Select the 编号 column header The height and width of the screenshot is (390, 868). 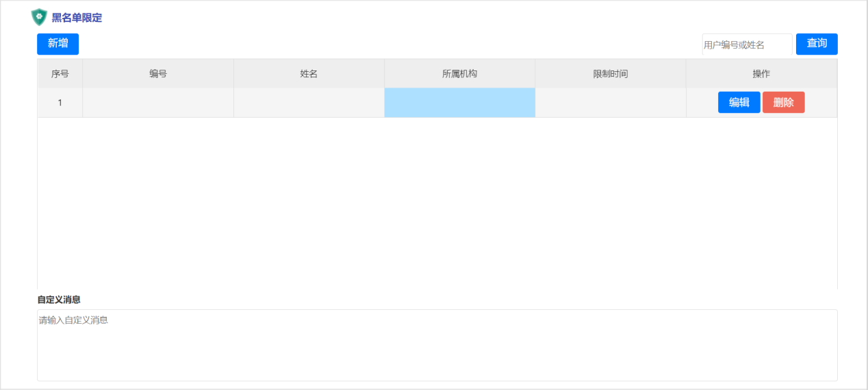(x=158, y=74)
